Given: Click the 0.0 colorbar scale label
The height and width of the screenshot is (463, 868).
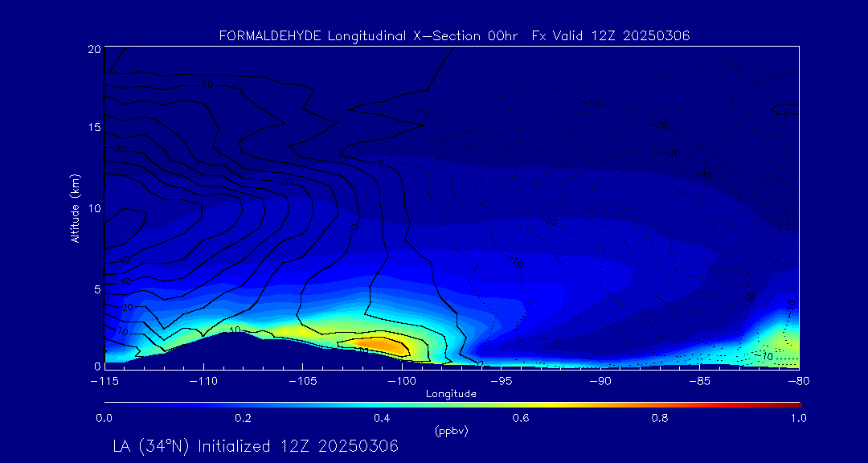Looking at the screenshot, I should click(x=104, y=419).
